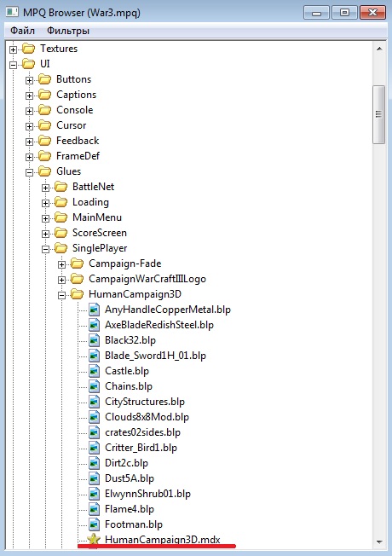Expand the Buttons folder node
This screenshot has width=392, height=556.
click(30, 80)
